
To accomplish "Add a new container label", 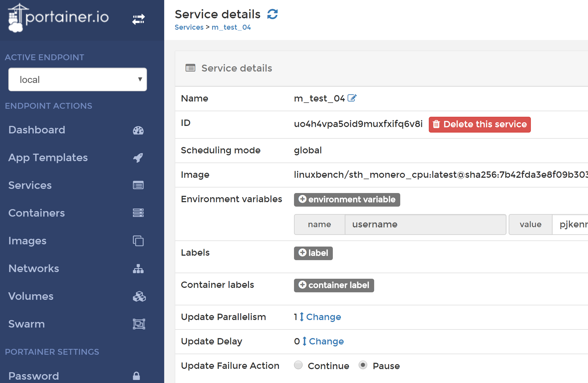I will click(334, 285).
